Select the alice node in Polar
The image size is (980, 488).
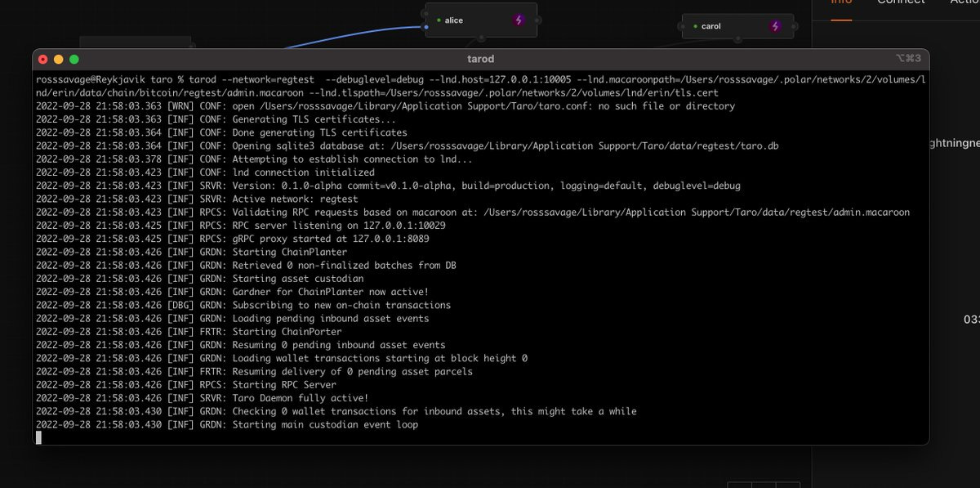tap(481, 20)
